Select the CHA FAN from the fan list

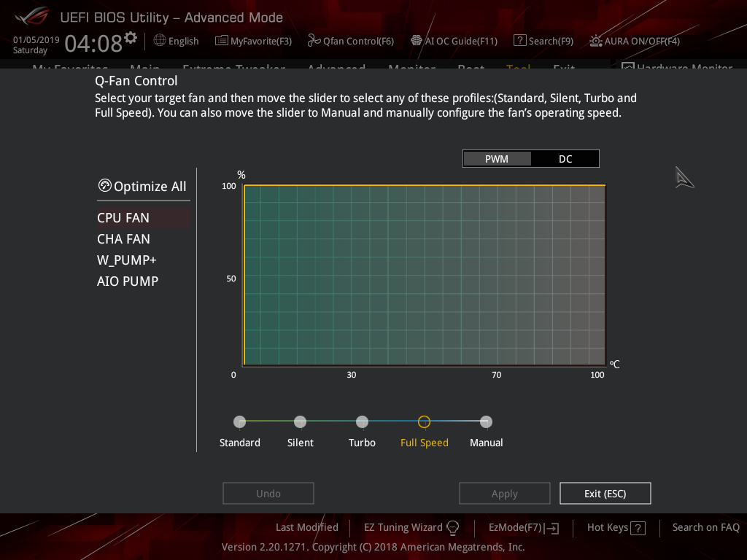tap(123, 238)
